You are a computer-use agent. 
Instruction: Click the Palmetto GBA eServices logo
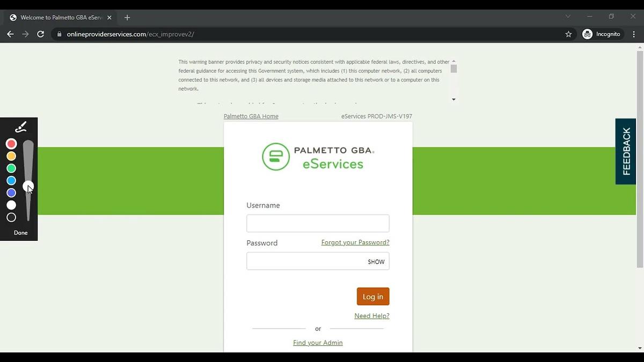(x=318, y=157)
